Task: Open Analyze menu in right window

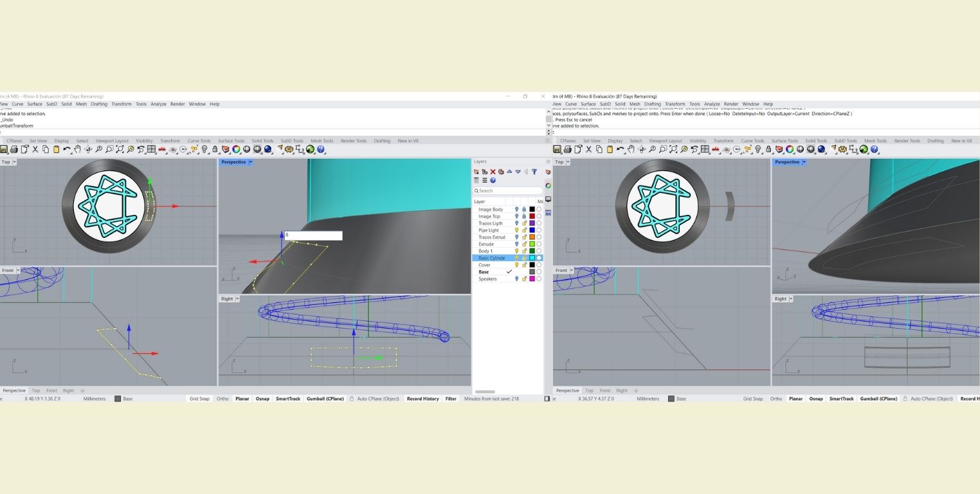Action: pos(712,104)
